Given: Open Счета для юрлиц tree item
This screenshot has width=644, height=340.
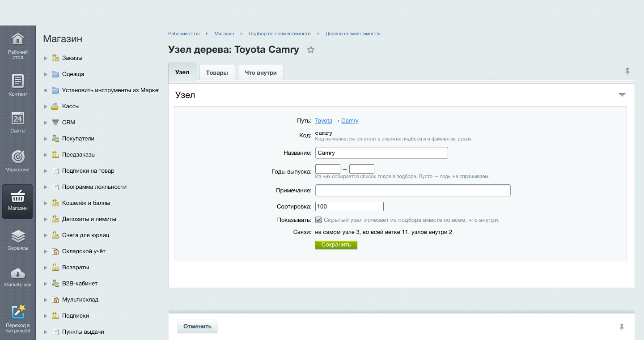Looking at the screenshot, I should (x=86, y=235).
